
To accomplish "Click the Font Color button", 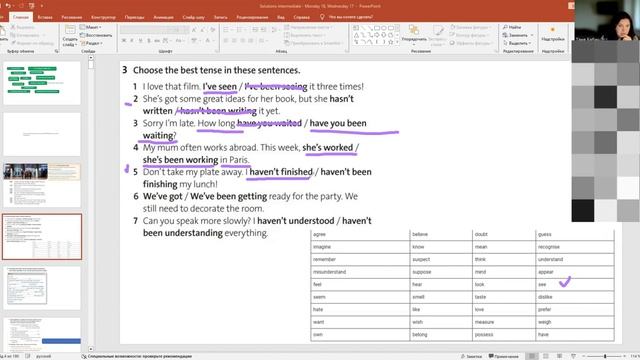I will 209,41.
